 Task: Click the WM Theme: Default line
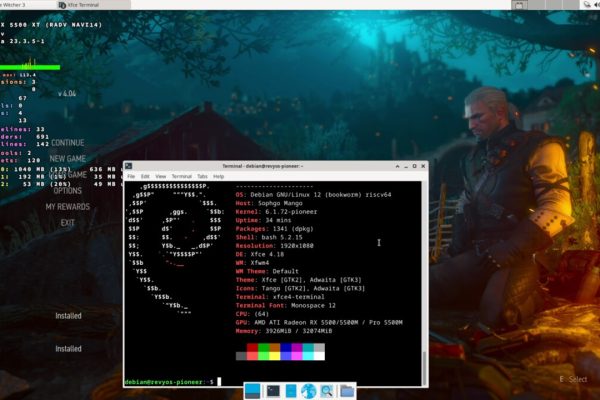pos(267,271)
